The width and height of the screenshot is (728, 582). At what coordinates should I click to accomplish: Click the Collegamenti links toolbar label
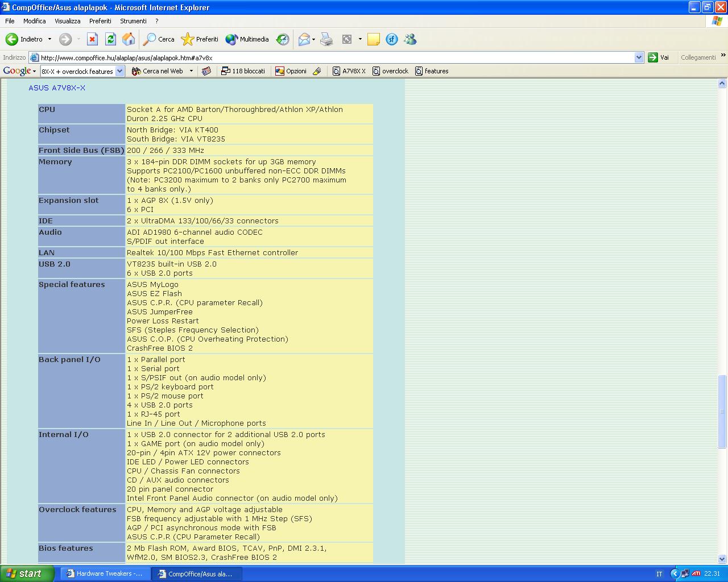(698, 57)
